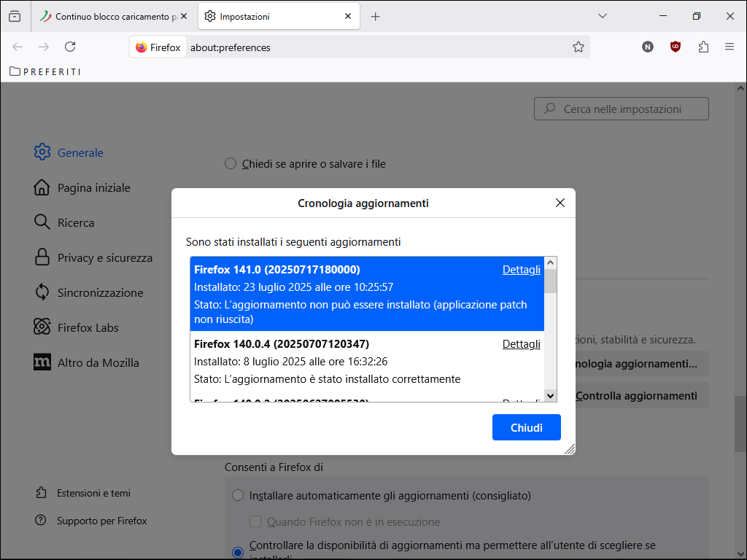Screen dimensions: 747x560
Task: Click the Controlla aggiornamenti button
Action: [x=642, y=395]
